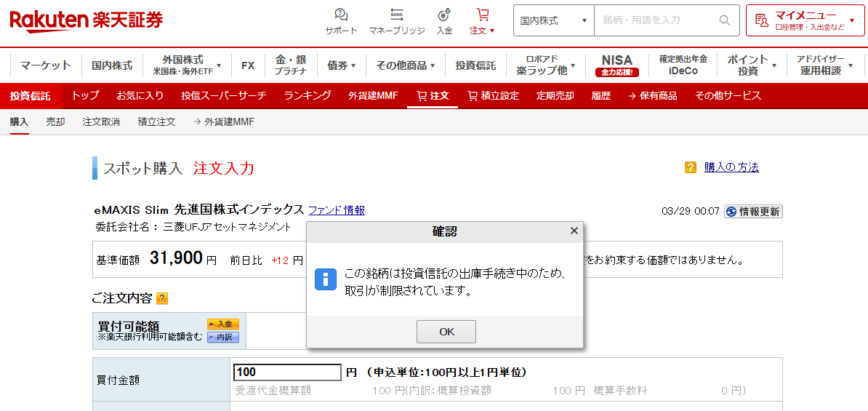Click the マイメニュー account icon
Viewport: 868px width, 411px height.
coord(762,20)
